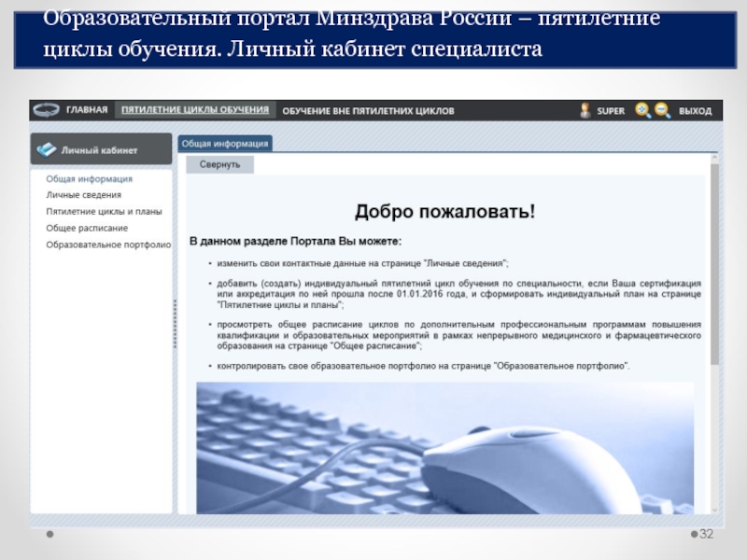The width and height of the screenshot is (747, 560).
Task: Open Общее расписание in the sidebar
Action: coord(87,228)
